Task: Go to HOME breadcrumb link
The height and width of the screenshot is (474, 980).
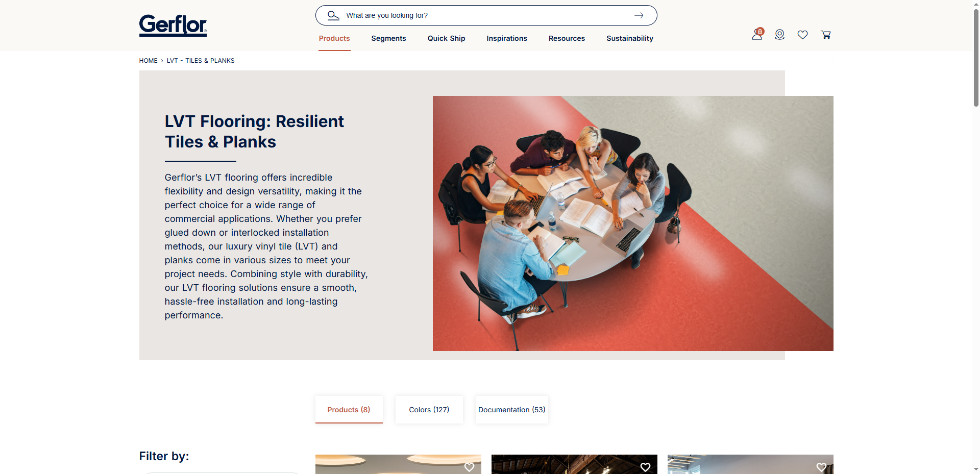Action: 148,61
